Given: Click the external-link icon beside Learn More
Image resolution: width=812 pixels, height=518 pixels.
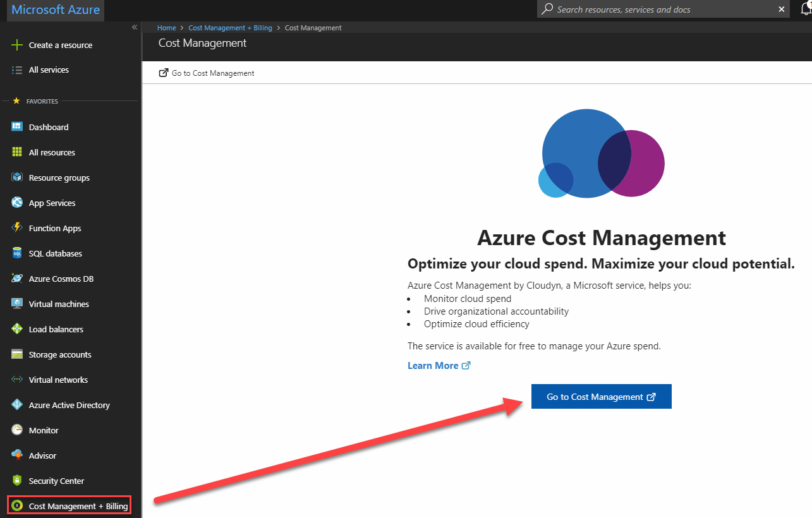Looking at the screenshot, I should pos(466,365).
